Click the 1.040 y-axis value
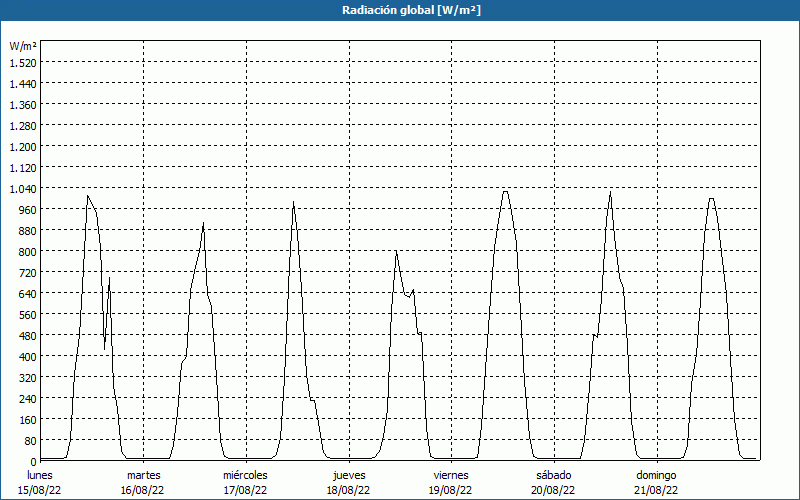The width and height of the screenshot is (800, 500). tap(23, 188)
